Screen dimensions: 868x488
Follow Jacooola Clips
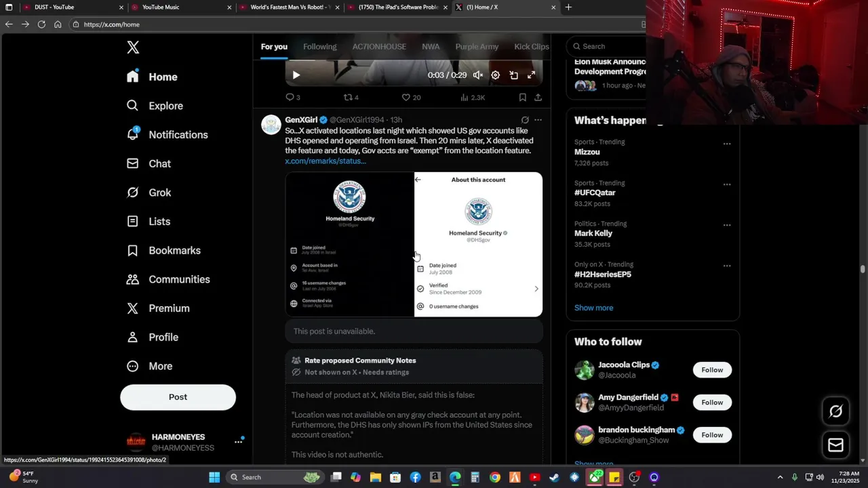(712, 370)
